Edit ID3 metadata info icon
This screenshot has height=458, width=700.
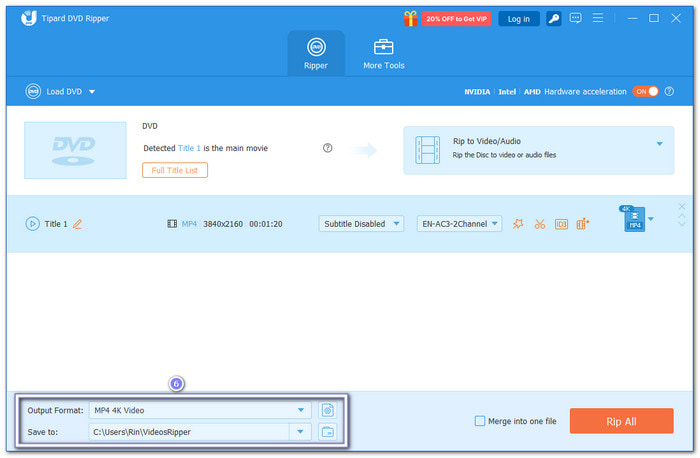point(561,224)
